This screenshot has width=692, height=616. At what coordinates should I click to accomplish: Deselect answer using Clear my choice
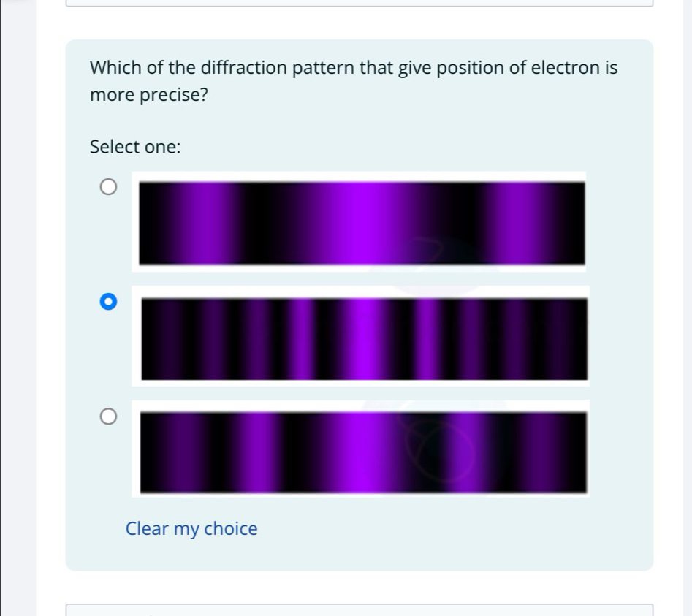pyautogui.click(x=191, y=528)
